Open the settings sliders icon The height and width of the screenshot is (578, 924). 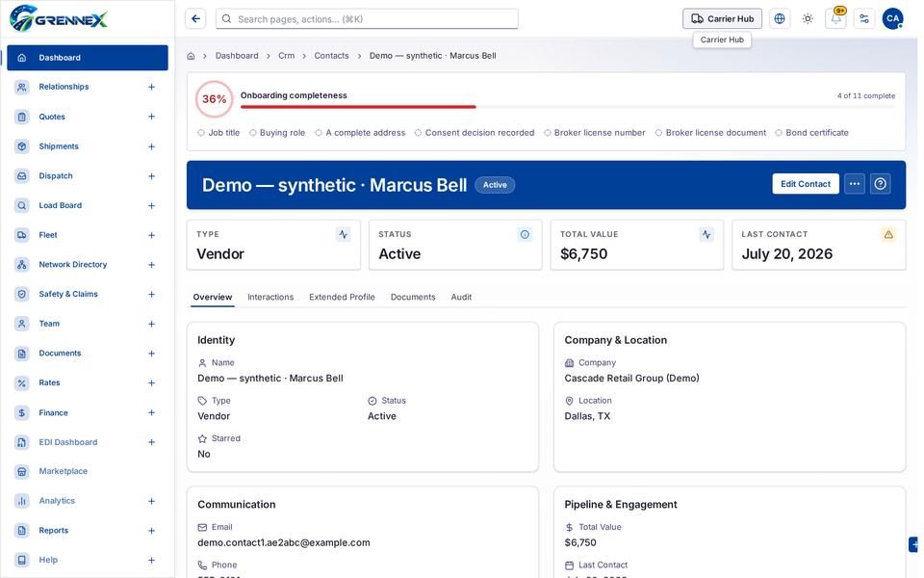click(x=864, y=19)
